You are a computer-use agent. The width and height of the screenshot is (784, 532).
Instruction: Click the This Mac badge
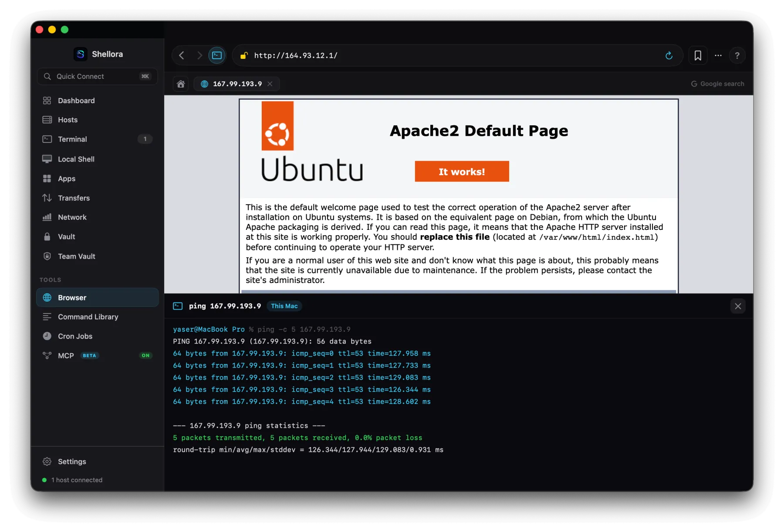284,306
